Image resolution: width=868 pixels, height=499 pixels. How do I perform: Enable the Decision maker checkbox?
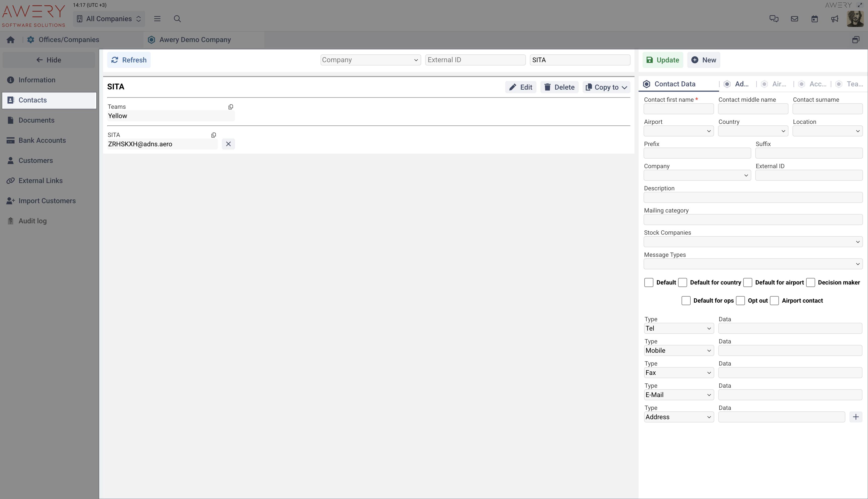coord(810,282)
